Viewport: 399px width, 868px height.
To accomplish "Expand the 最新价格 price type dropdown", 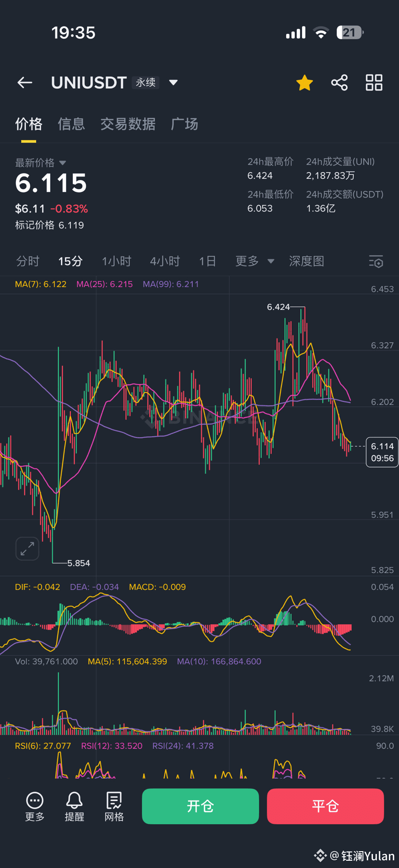I will pyautogui.click(x=62, y=163).
